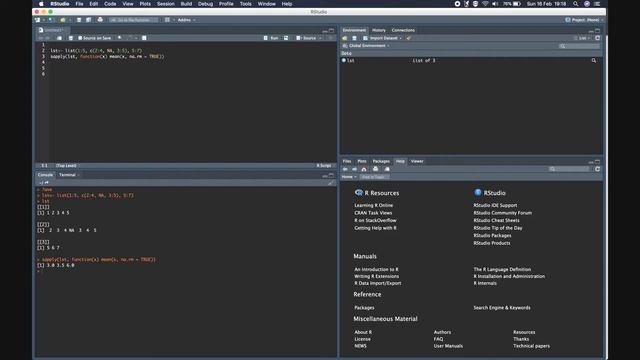Click the Save All icon in the main toolbar
Screen dimensions: 640x360
click(88, 20)
